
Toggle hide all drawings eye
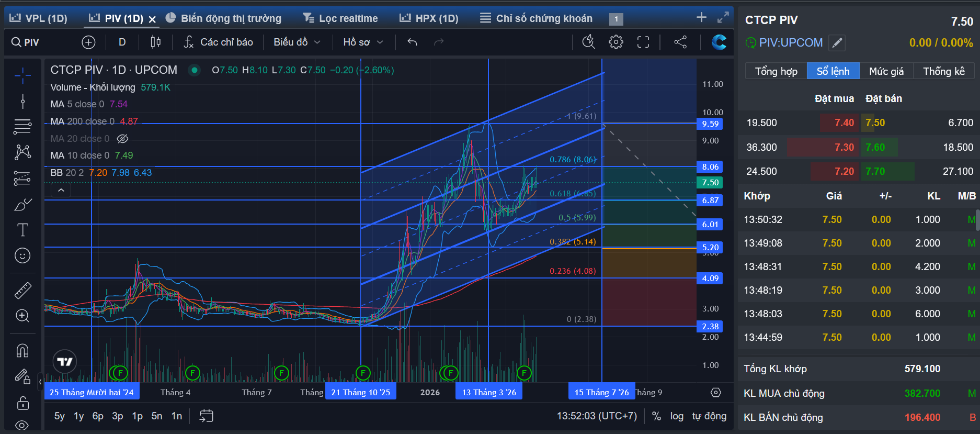(22, 425)
